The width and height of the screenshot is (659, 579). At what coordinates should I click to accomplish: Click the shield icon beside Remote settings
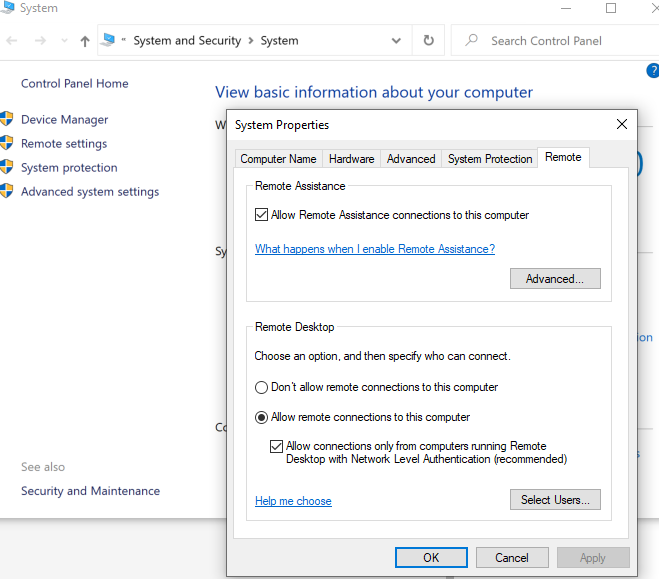(x=6, y=143)
